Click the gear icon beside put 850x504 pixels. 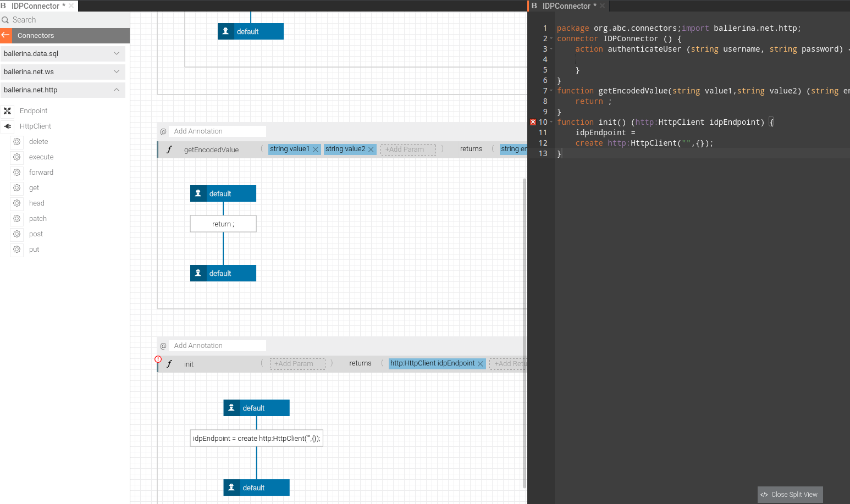coord(17,250)
